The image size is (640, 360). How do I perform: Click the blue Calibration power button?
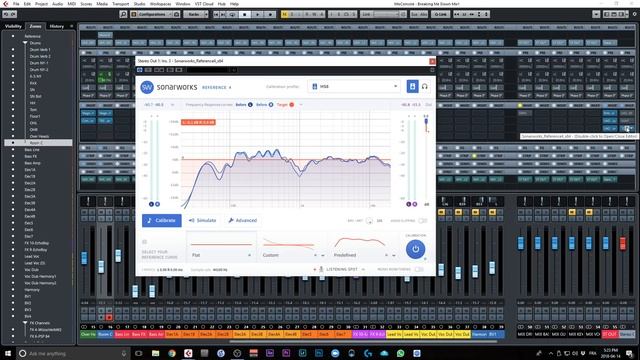click(416, 249)
